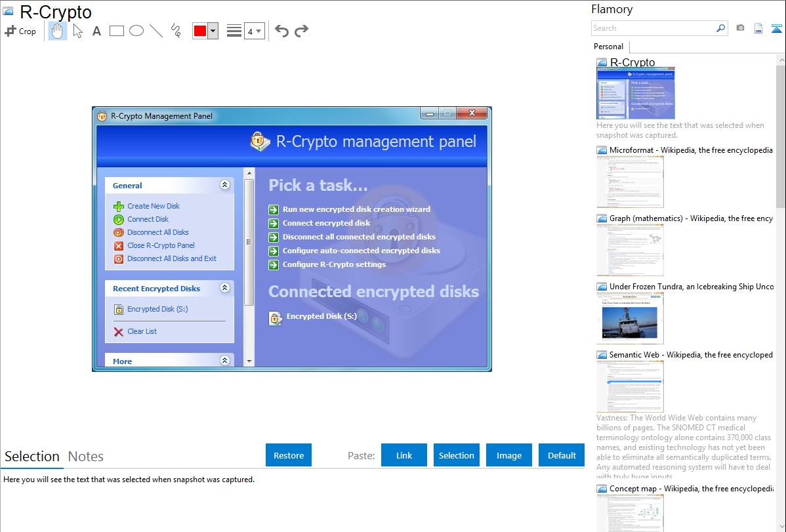Image resolution: width=786 pixels, height=532 pixels.
Task: Click the Disconnect All Disks icon
Action: tap(119, 232)
